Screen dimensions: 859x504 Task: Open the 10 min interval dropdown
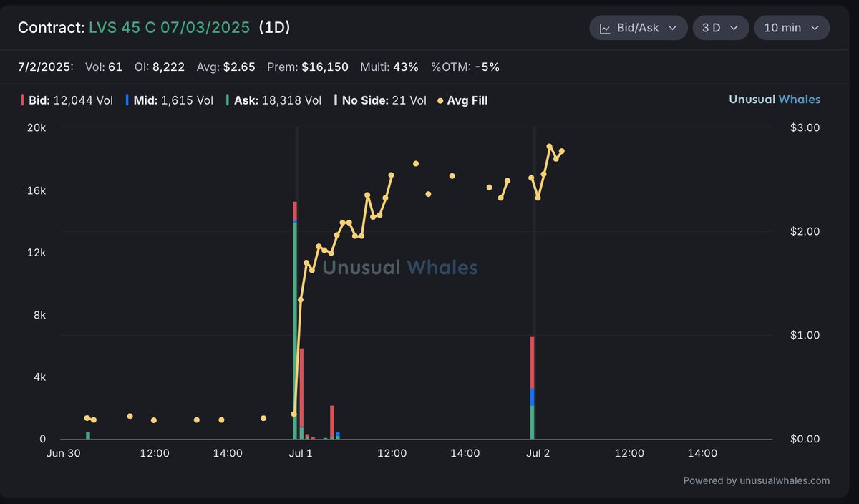(791, 28)
